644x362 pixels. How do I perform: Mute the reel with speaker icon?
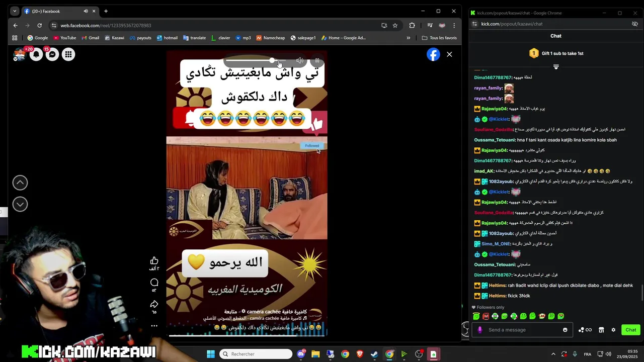coord(300,60)
